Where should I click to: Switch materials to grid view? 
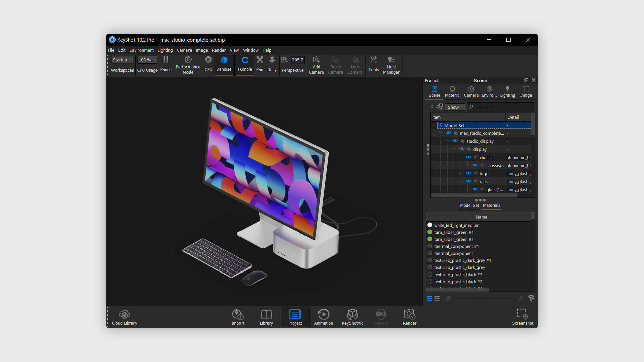pyautogui.click(x=437, y=298)
